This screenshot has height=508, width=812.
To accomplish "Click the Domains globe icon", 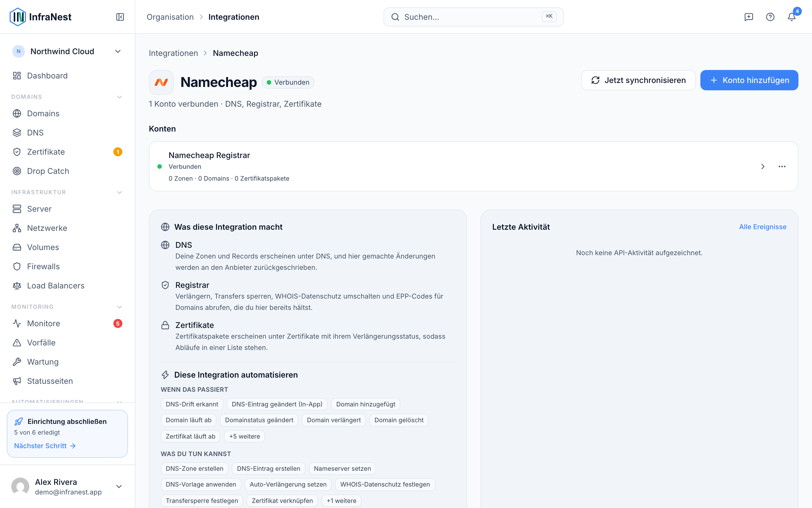I will click(x=17, y=113).
